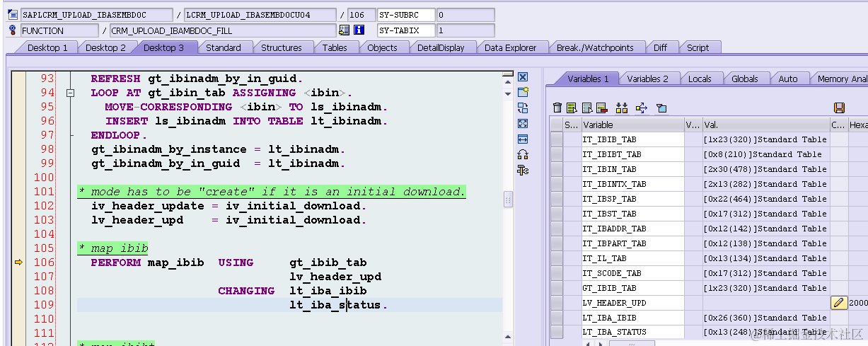Click the Variable column header

(632, 125)
